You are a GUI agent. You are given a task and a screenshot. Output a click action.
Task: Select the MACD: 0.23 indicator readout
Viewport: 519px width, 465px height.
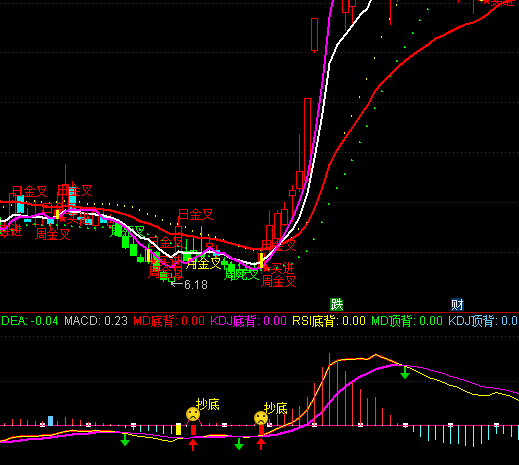coord(96,321)
